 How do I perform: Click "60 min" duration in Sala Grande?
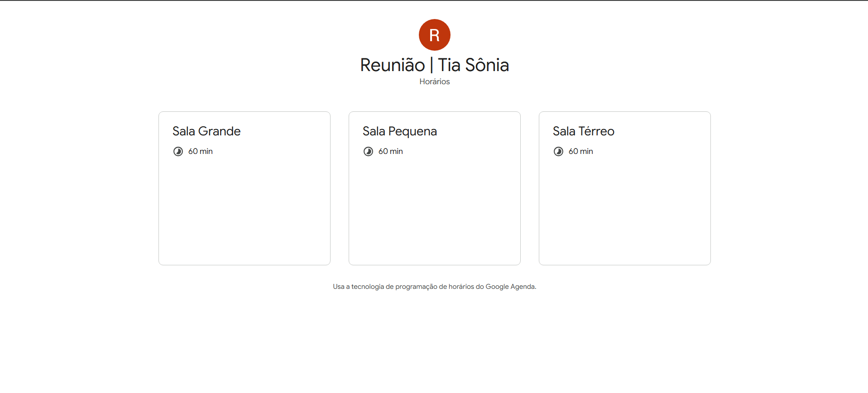click(x=201, y=151)
